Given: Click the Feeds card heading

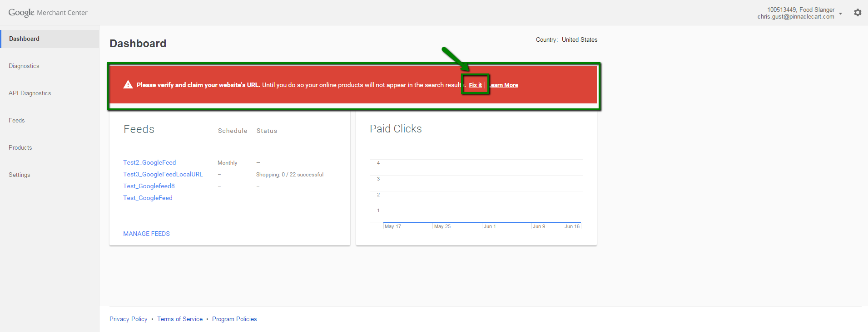Looking at the screenshot, I should [x=139, y=129].
